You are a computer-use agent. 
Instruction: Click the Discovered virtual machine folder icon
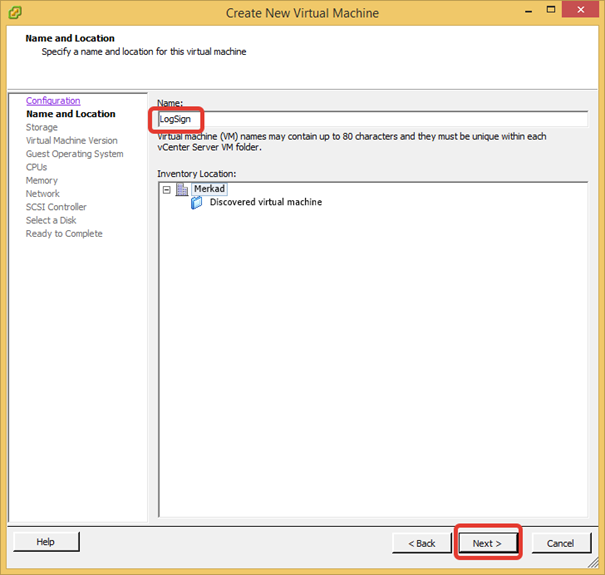tap(197, 202)
